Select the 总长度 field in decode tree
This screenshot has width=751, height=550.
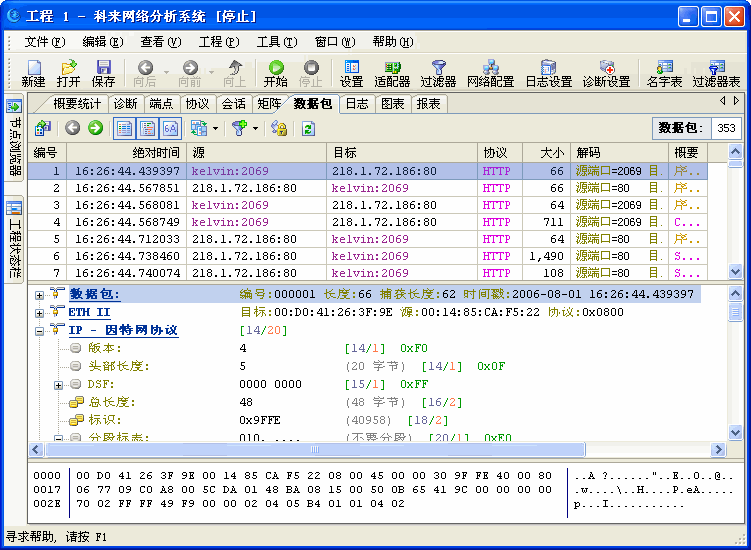point(112,402)
